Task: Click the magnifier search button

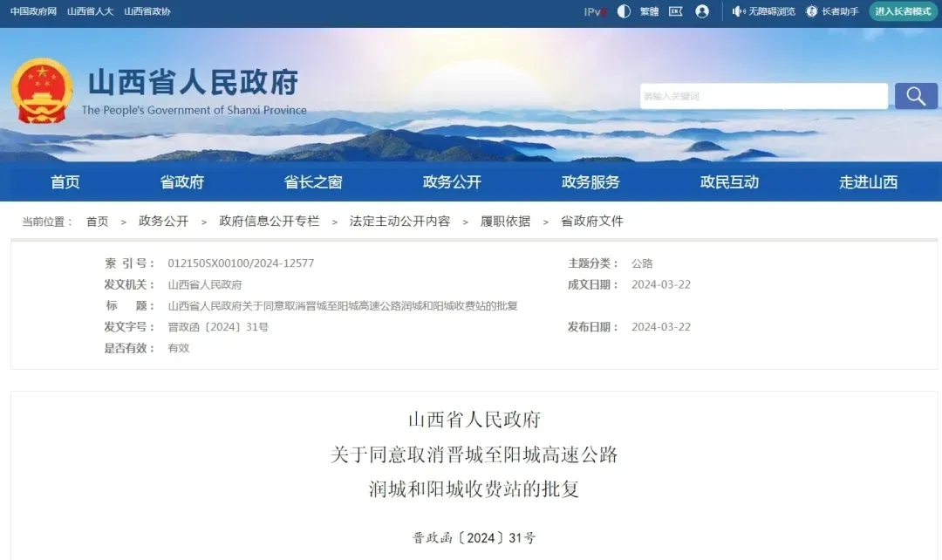Action: [x=916, y=96]
